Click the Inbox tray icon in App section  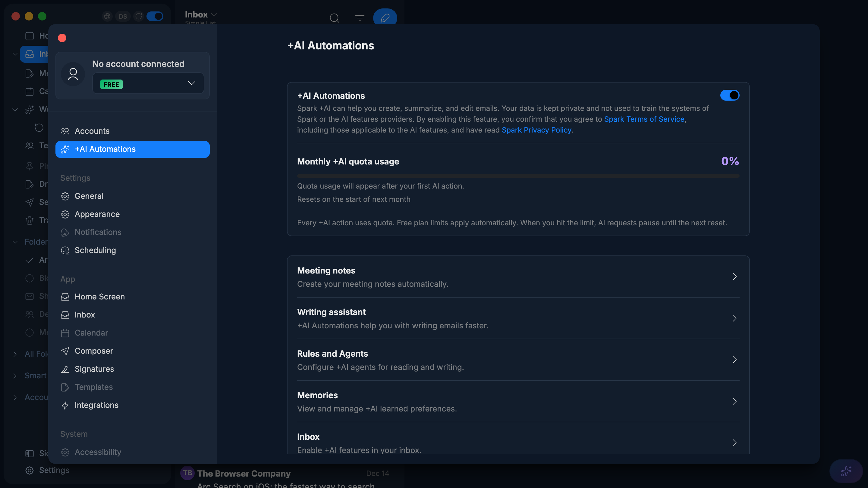(x=65, y=315)
